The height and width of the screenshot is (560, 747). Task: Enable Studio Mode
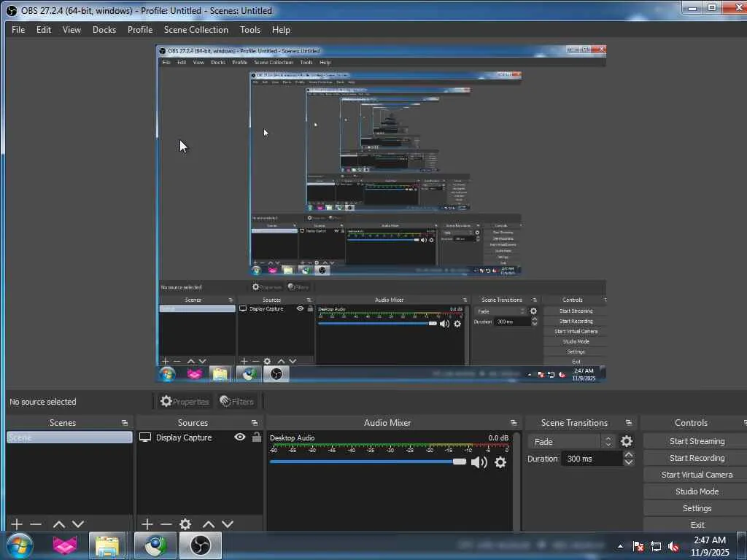click(x=697, y=491)
